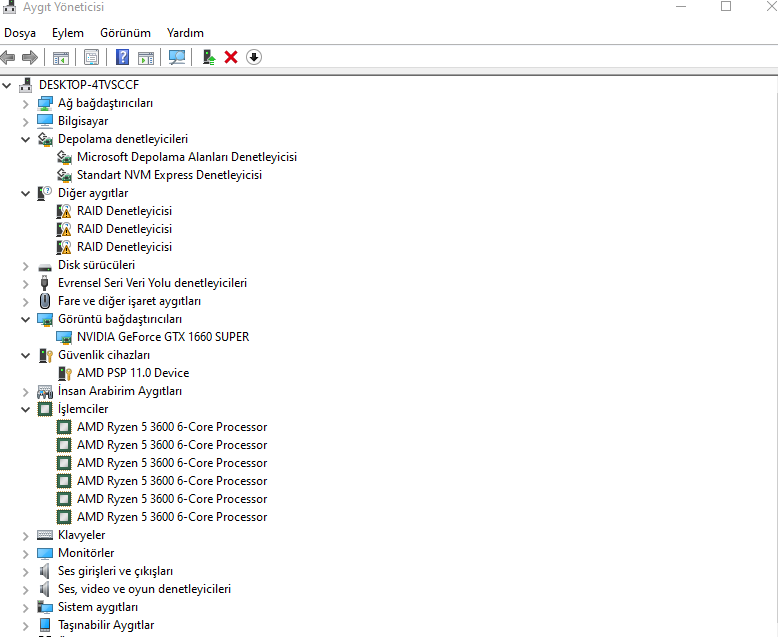This screenshot has width=778, height=637.
Task: Select Microsoft Depolama Alanları Denetleyicisi icon
Action: coord(64,157)
